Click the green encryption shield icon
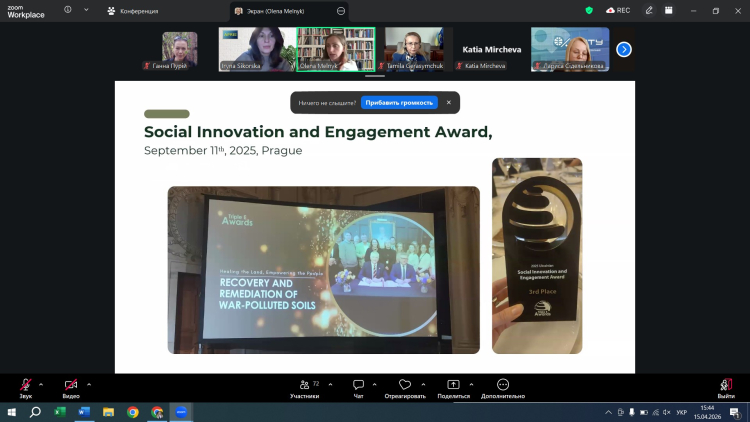This screenshot has height=422, width=750. [x=590, y=11]
